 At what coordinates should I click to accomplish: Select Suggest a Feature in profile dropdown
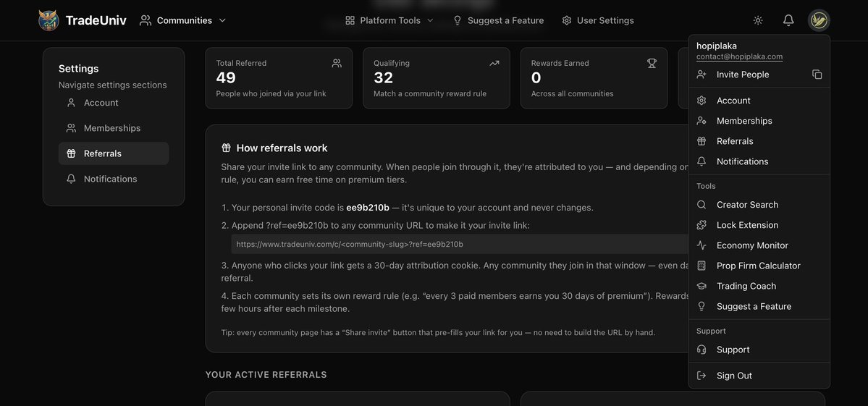tap(759, 306)
